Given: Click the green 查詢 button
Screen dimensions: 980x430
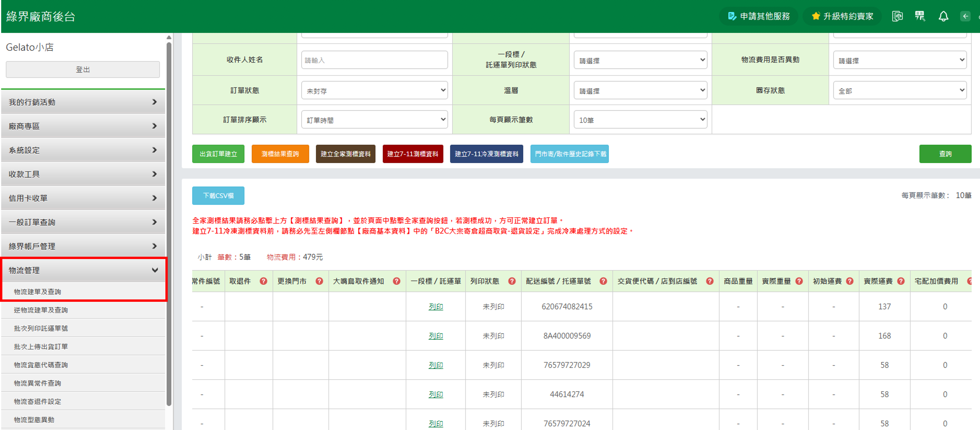Looking at the screenshot, I should pos(945,154).
